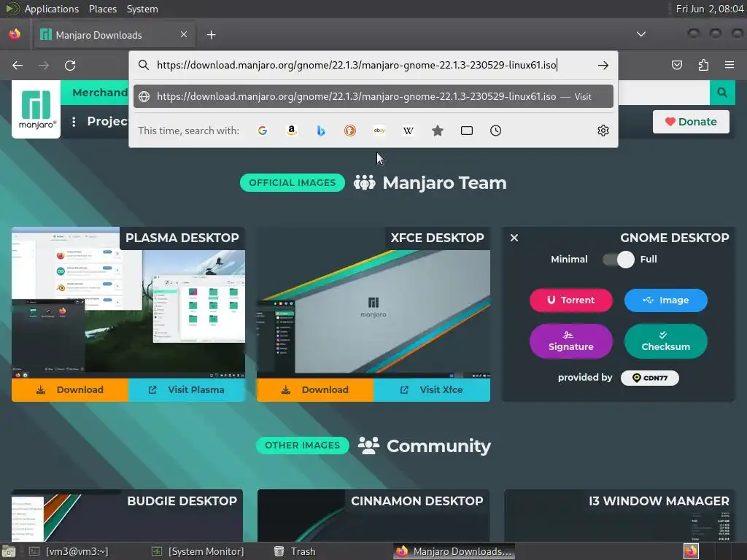Image resolution: width=747 pixels, height=560 pixels.
Task: Click the GNOME Torrent button
Action: pyautogui.click(x=570, y=300)
